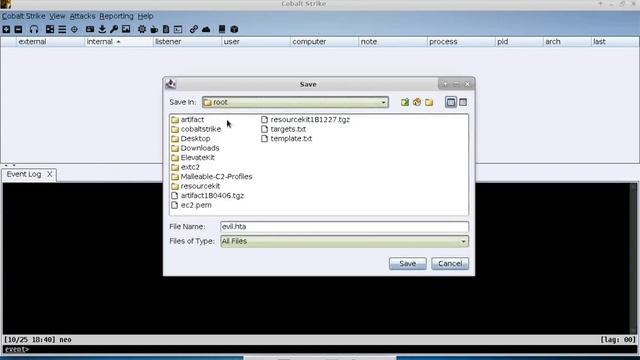Show the targets view crosshair icon
Image resolution: width=640 pixels, height=360 pixels.
(74, 29)
